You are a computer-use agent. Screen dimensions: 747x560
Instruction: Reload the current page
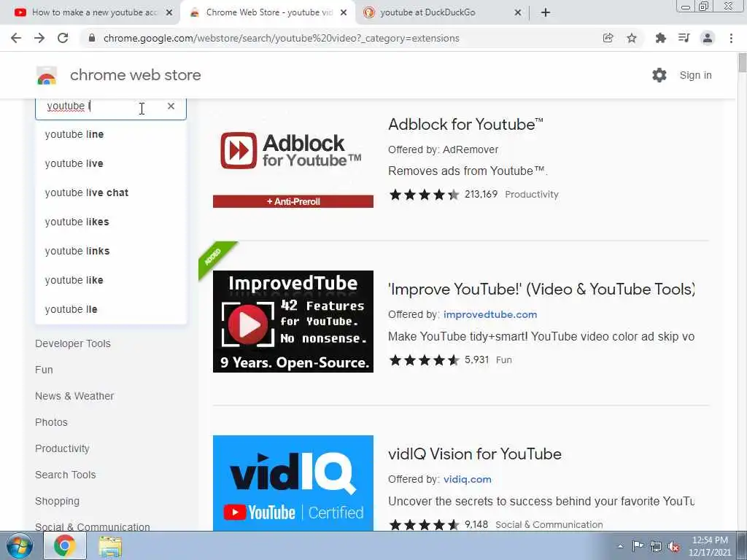(63, 38)
